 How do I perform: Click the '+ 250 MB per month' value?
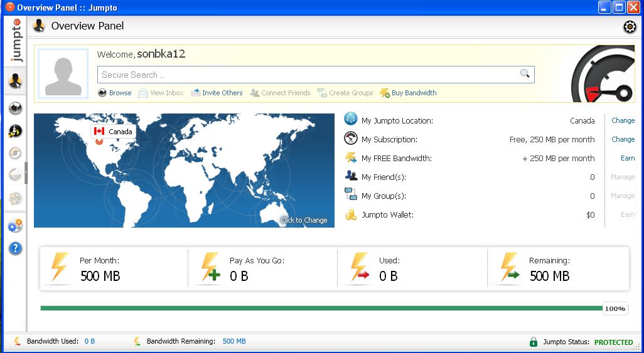(x=559, y=159)
